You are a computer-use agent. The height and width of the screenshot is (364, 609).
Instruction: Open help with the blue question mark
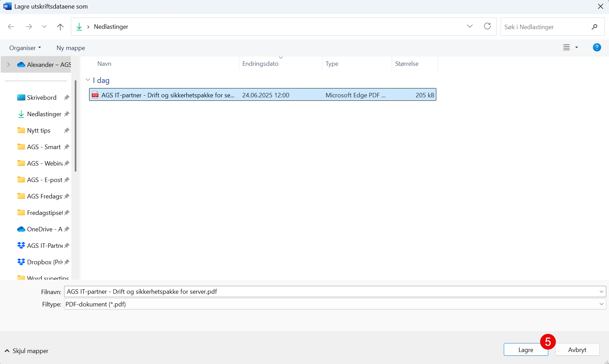point(597,48)
